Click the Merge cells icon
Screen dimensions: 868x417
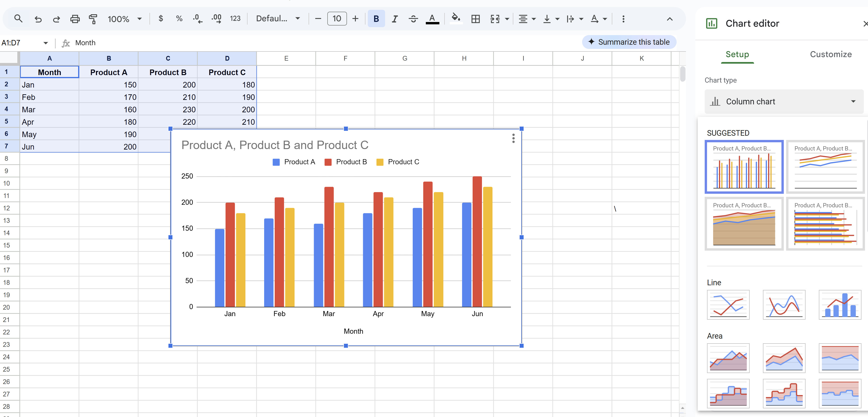pos(495,19)
